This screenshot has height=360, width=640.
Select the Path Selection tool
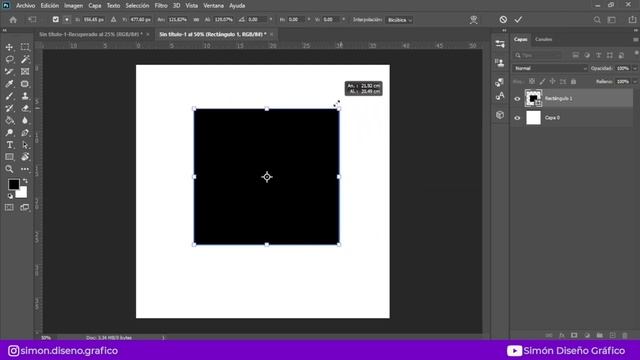pos(25,145)
